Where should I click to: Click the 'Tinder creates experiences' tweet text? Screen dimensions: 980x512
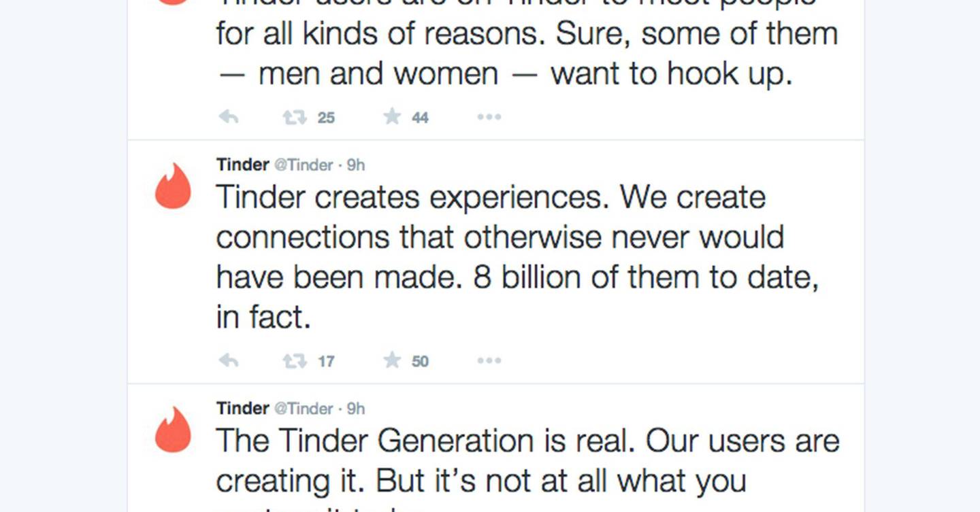click(517, 257)
